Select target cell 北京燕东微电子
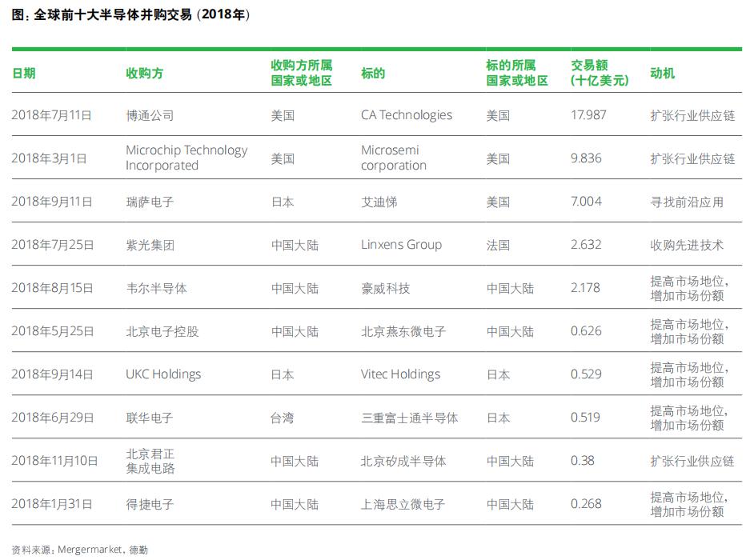The height and width of the screenshot is (560, 754). click(x=403, y=332)
